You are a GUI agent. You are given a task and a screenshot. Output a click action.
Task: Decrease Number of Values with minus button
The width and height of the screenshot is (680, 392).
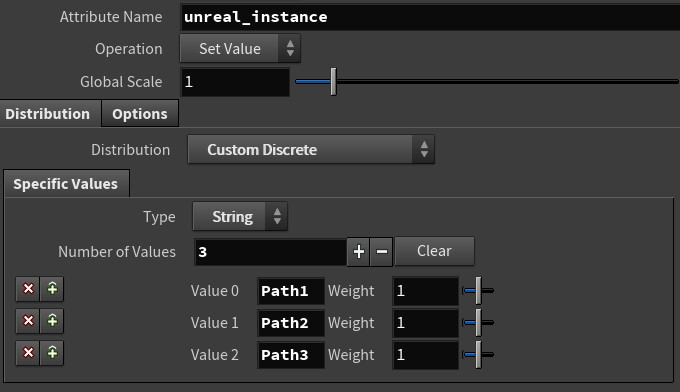[x=382, y=252]
